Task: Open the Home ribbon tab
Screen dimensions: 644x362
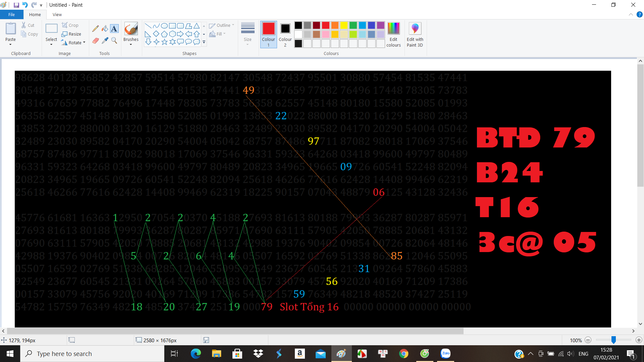Action: (x=35, y=15)
